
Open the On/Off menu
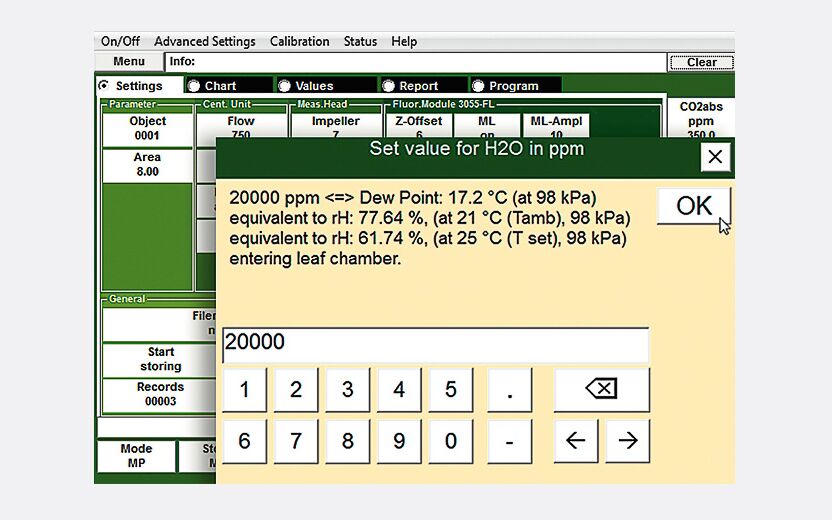(x=120, y=41)
